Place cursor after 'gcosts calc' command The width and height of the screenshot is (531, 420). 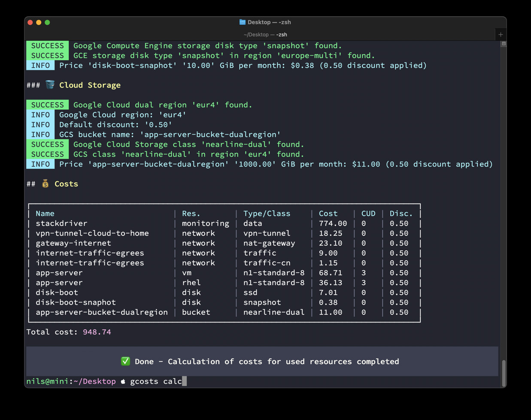point(184,381)
